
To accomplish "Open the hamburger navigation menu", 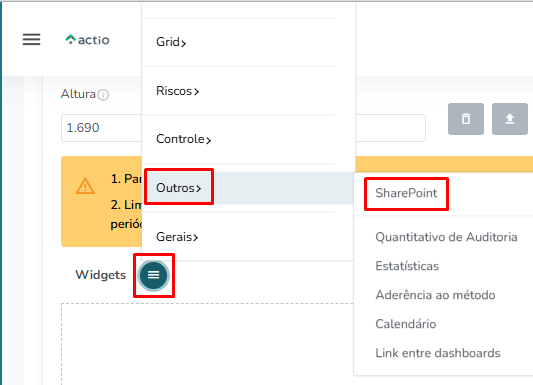I will coord(31,39).
